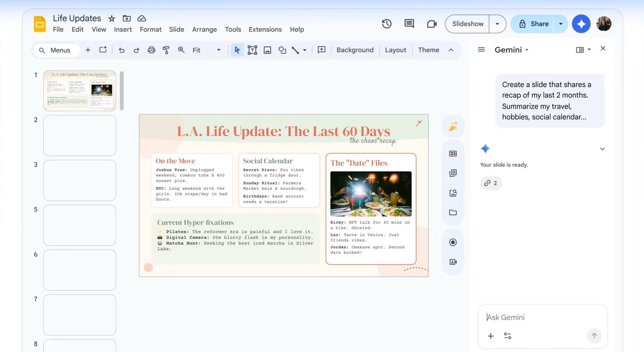Image resolution: width=644 pixels, height=352 pixels.
Task: Toggle the Gemini side panel button
Action: tap(581, 24)
